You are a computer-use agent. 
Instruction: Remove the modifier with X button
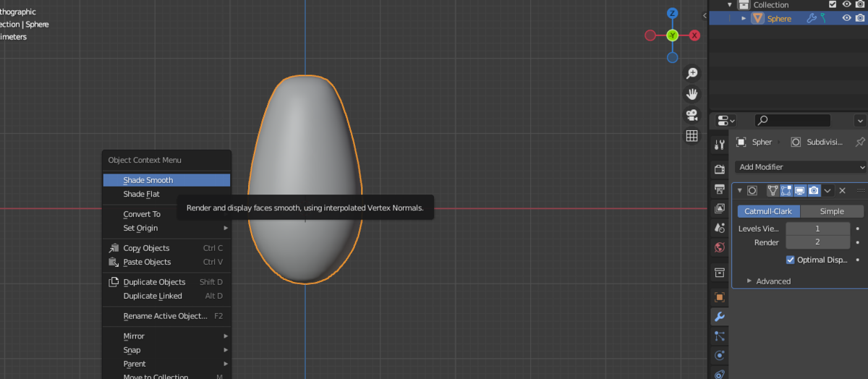pyautogui.click(x=842, y=190)
